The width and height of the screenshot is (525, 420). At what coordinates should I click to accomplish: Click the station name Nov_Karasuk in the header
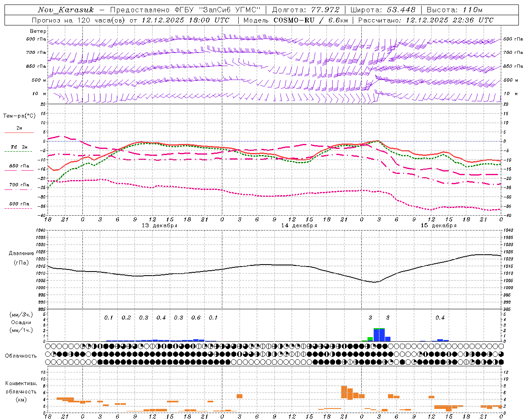coord(66,10)
